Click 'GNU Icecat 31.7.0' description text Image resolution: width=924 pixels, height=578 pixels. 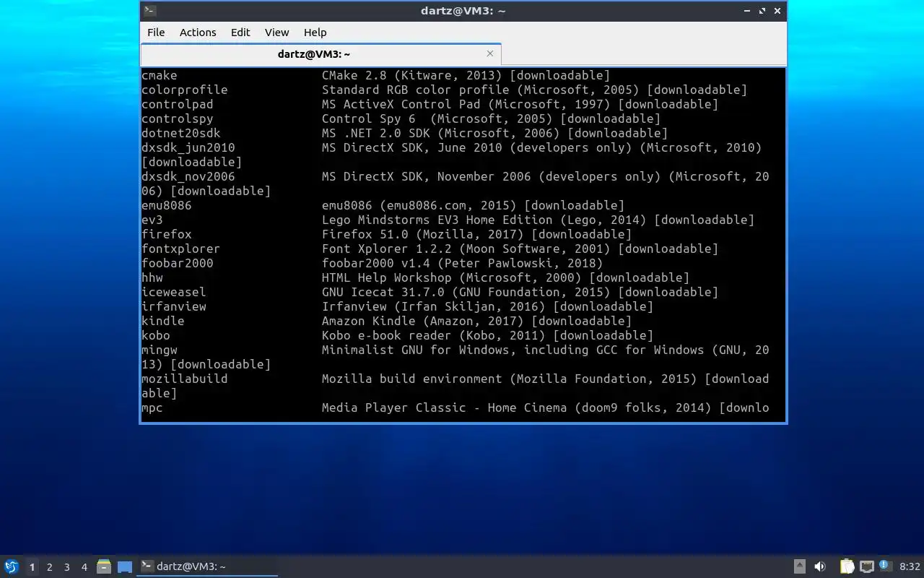click(383, 292)
